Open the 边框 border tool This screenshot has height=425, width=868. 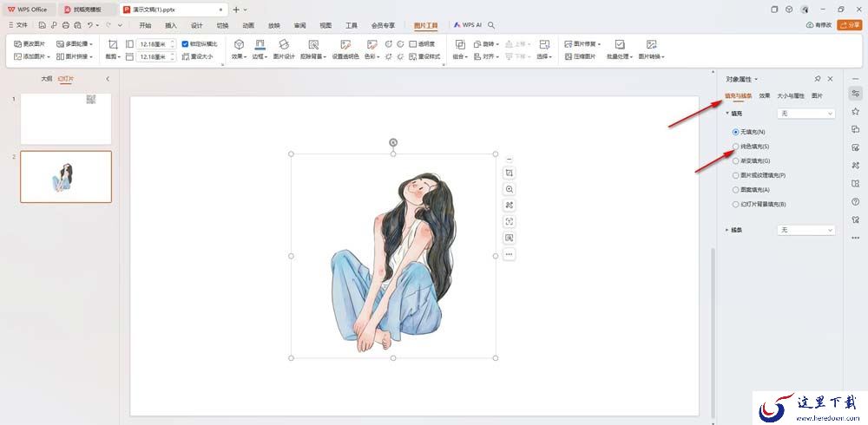point(260,49)
